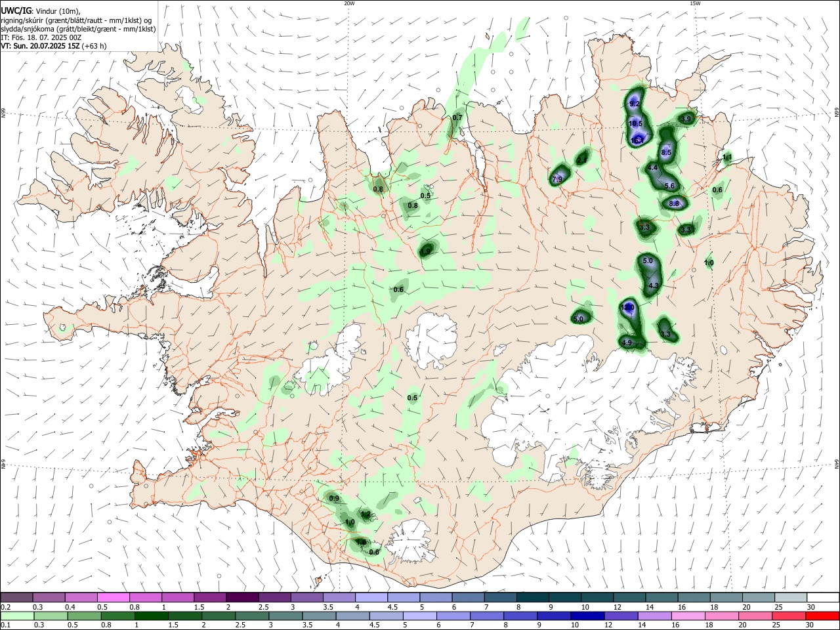Click the 5.6 rainfall value label
The width and height of the screenshot is (840, 630).
tap(669, 186)
